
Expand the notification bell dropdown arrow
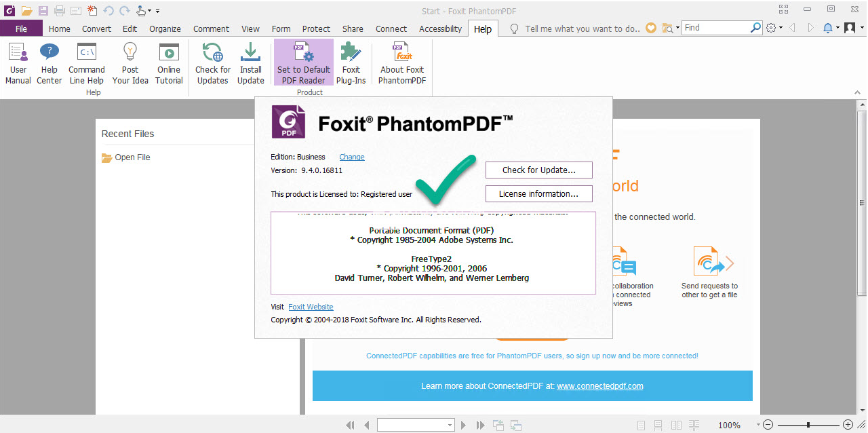click(x=837, y=29)
